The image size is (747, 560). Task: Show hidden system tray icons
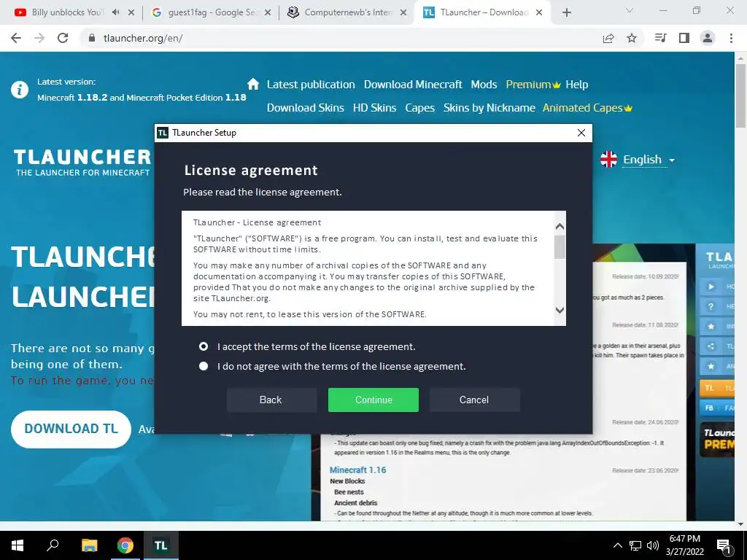click(617, 545)
